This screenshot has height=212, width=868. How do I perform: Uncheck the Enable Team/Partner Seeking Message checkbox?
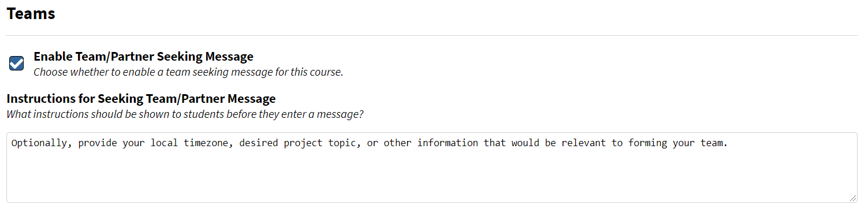pos(17,64)
